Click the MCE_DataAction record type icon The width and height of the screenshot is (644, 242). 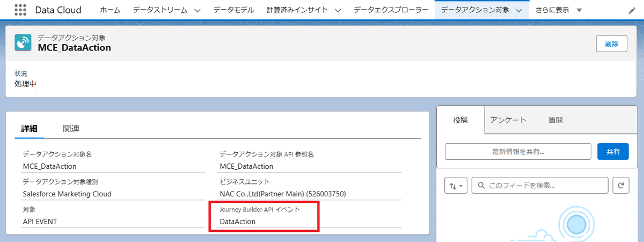[x=23, y=43]
